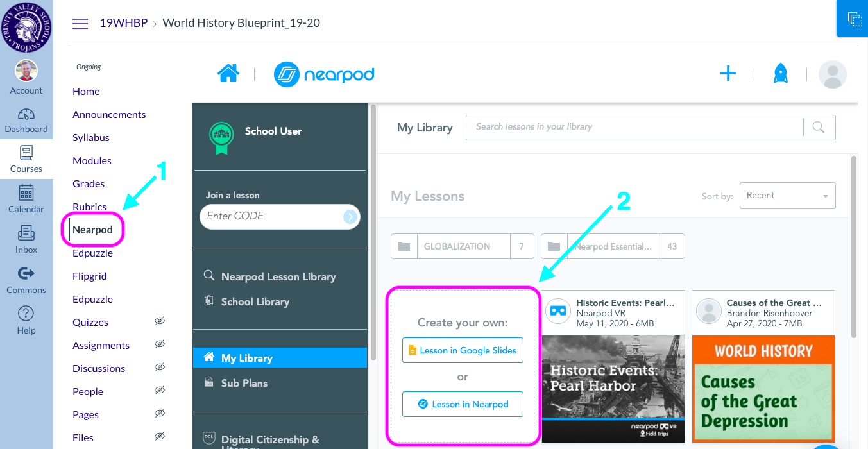The image size is (868, 449).
Task: Click the visibility icon next to Quizzes
Action: coord(160,322)
